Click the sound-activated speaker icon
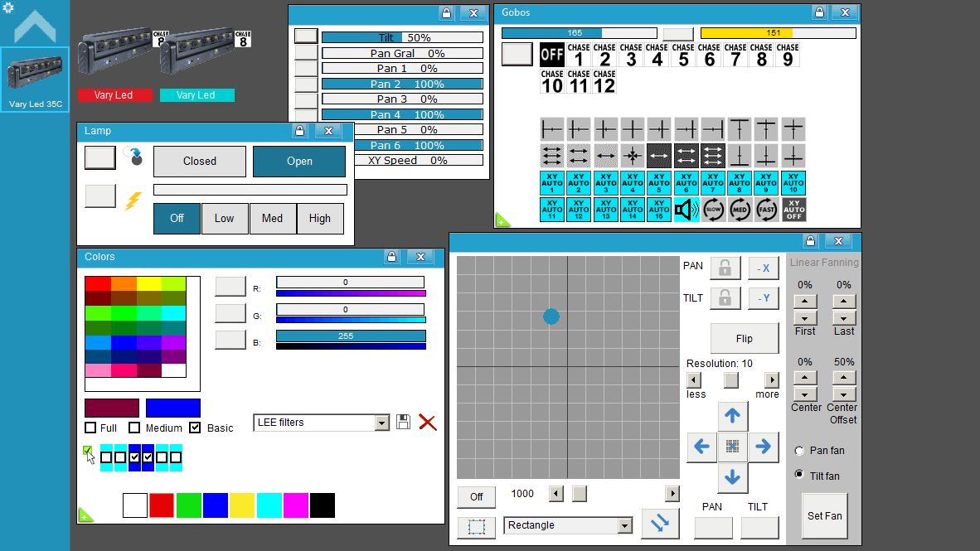The height and width of the screenshot is (551, 980). pyautogui.click(x=686, y=210)
